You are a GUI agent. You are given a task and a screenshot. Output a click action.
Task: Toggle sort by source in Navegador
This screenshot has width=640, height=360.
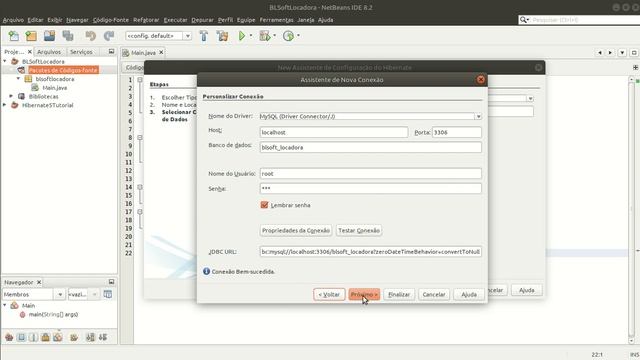point(103,337)
